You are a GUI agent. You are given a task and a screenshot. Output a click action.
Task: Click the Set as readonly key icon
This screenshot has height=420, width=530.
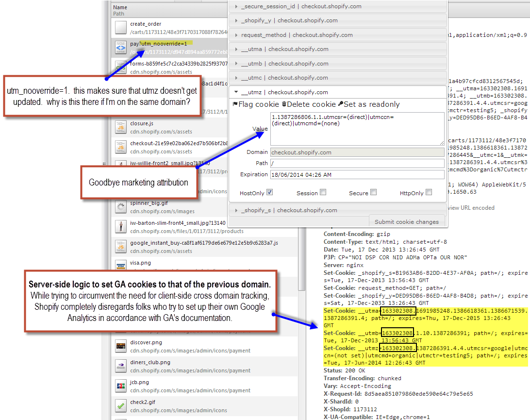341,104
